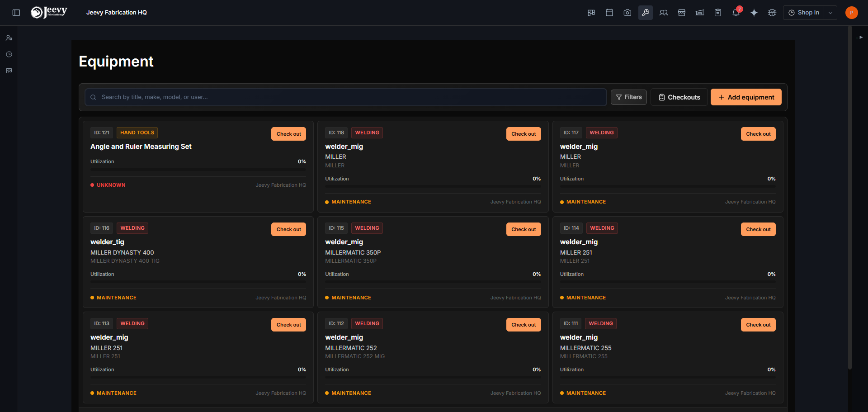
Task: Click Jeevy Fabrication HQ header title
Action: pos(117,13)
